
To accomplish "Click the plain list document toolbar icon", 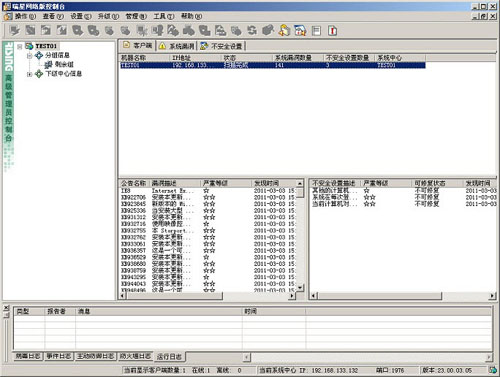I will click(x=316, y=31).
